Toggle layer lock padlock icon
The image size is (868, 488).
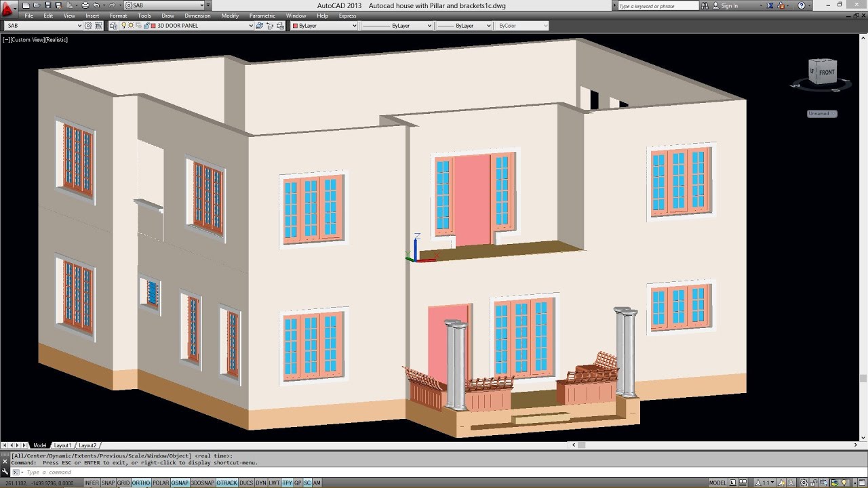(x=146, y=26)
